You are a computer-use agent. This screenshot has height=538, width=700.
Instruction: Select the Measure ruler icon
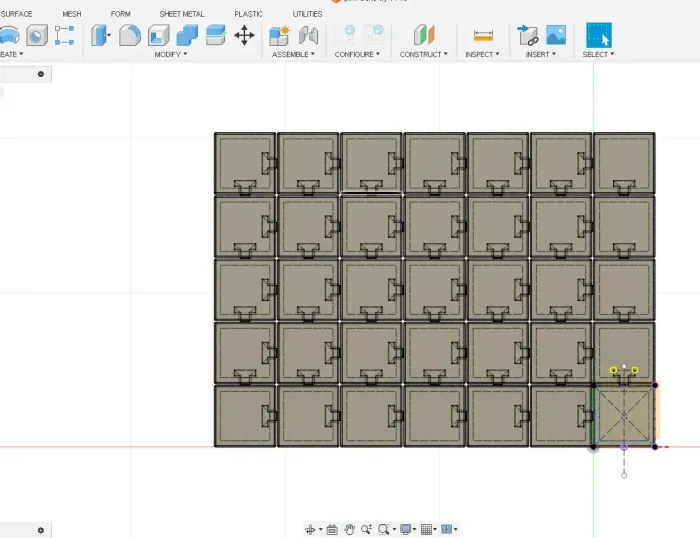click(x=484, y=35)
